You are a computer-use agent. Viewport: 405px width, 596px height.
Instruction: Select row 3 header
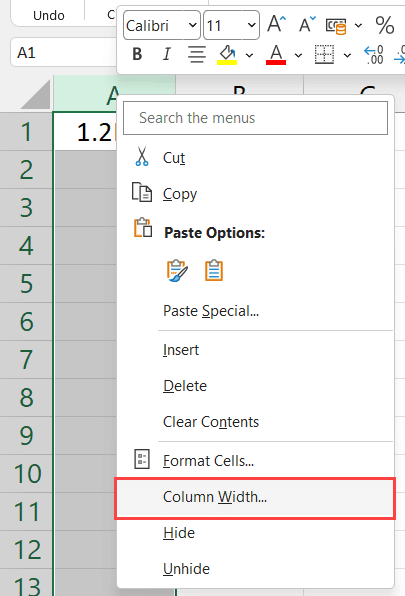26,208
